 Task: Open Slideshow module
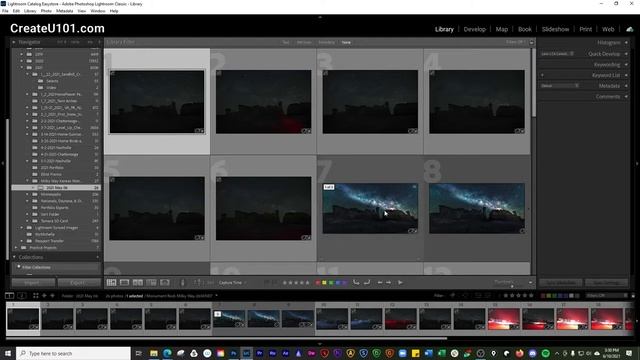pyautogui.click(x=555, y=29)
